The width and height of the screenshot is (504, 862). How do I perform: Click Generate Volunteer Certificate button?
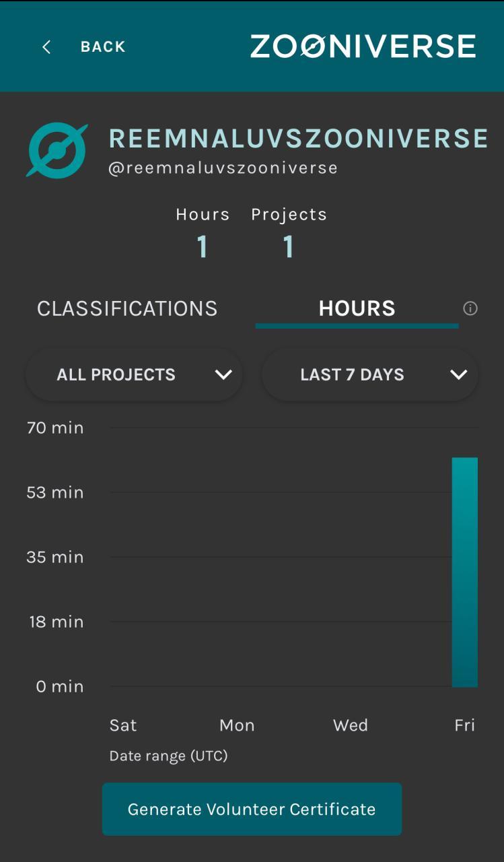pos(252,809)
